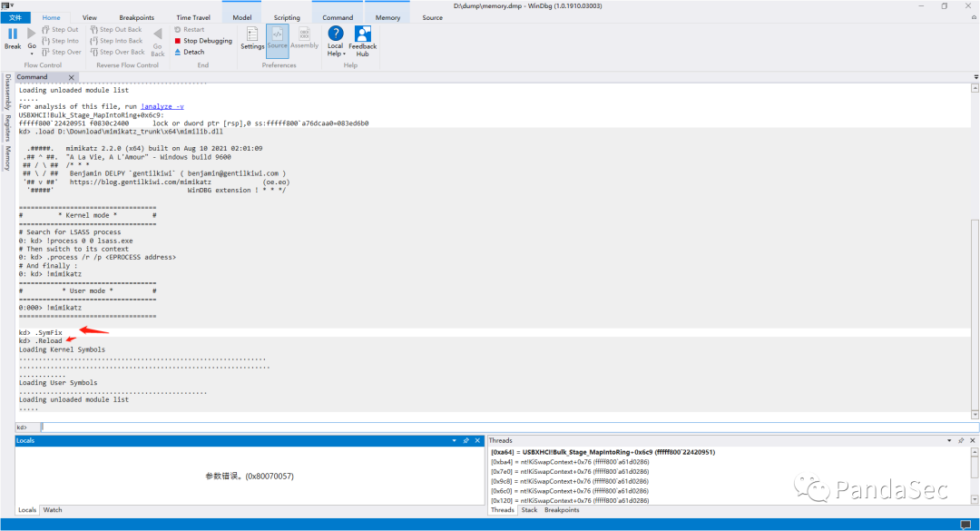The height and width of the screenshot is (531, 980).
Task: Open the 文件 file menu
Action: tap(15, 17)
